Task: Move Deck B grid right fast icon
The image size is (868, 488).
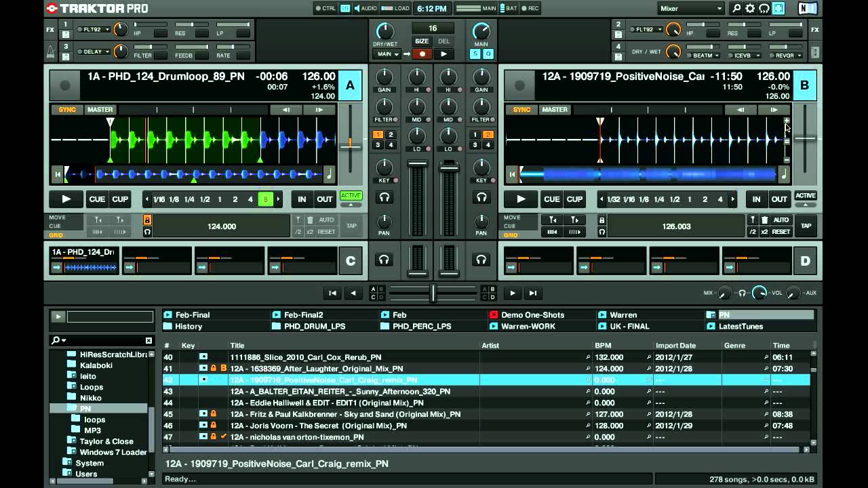Action: coord(574,232)
